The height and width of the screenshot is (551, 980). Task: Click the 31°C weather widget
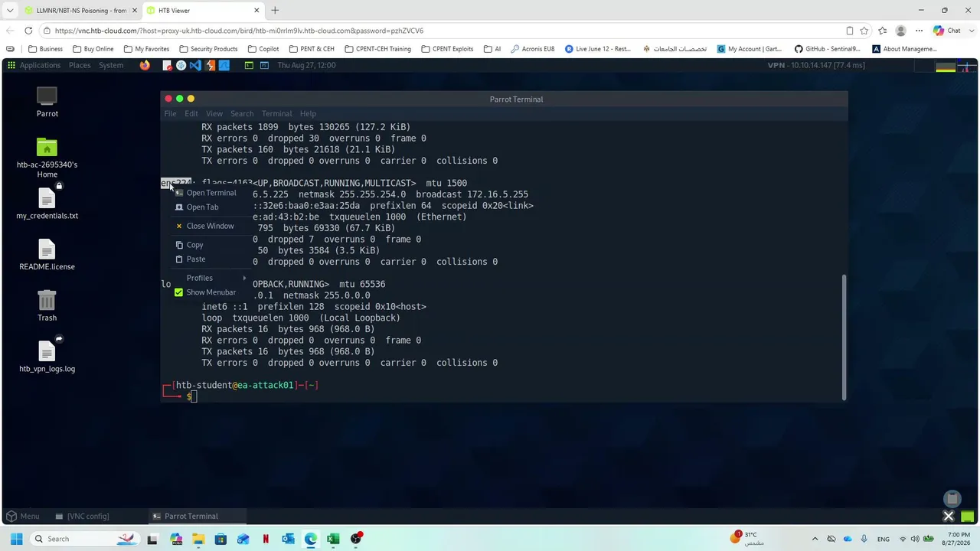click(x=746, y=539)
